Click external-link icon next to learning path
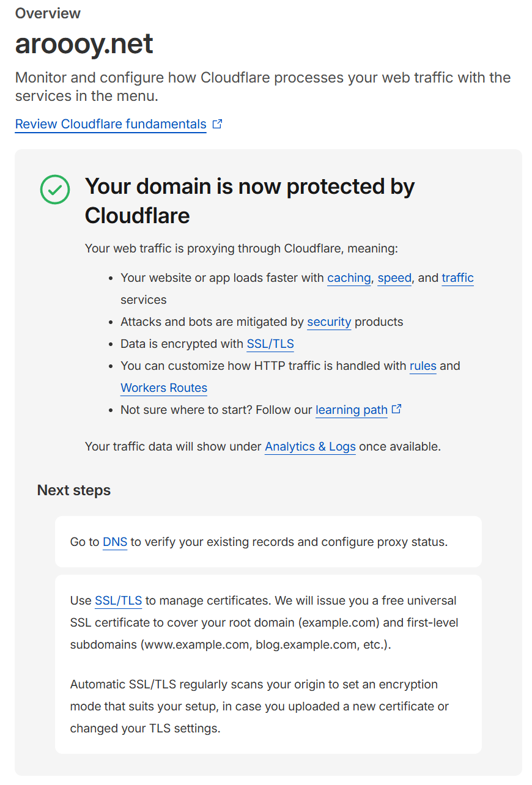This screenshot has height=785, width=532. pyautogui.click(x=396, y=409)
